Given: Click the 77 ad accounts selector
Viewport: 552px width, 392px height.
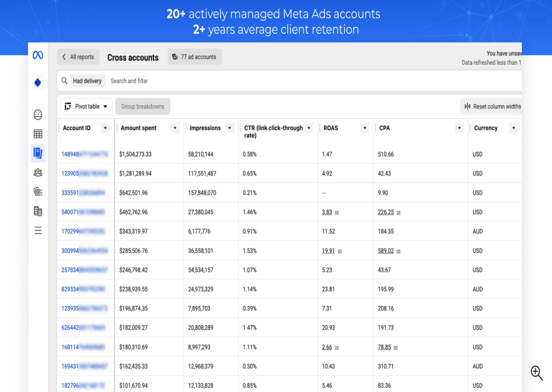Looking at the screenshot, I should (195, 57).
